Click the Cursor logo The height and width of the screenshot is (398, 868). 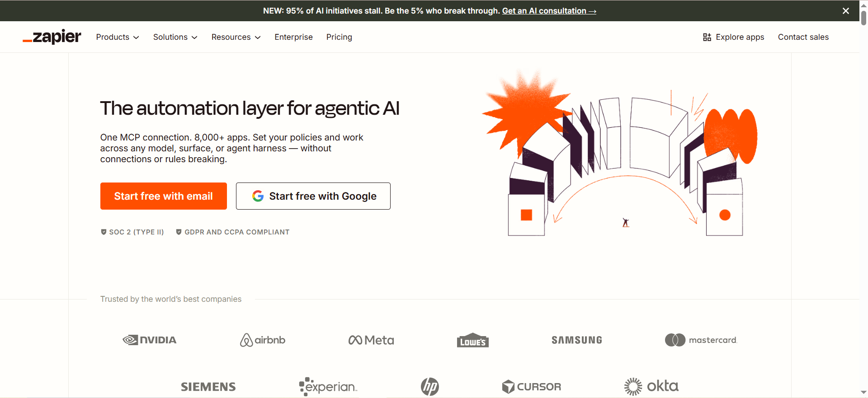(532, 387)
